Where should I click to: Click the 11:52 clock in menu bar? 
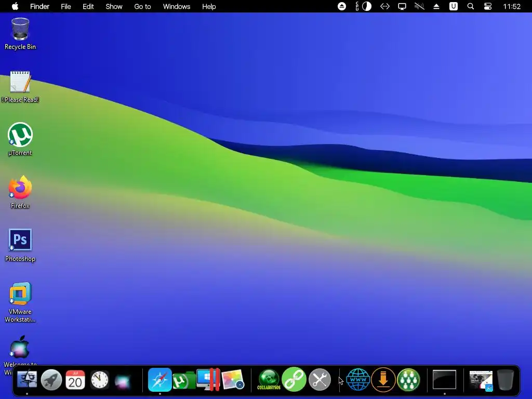coord(512,6)
